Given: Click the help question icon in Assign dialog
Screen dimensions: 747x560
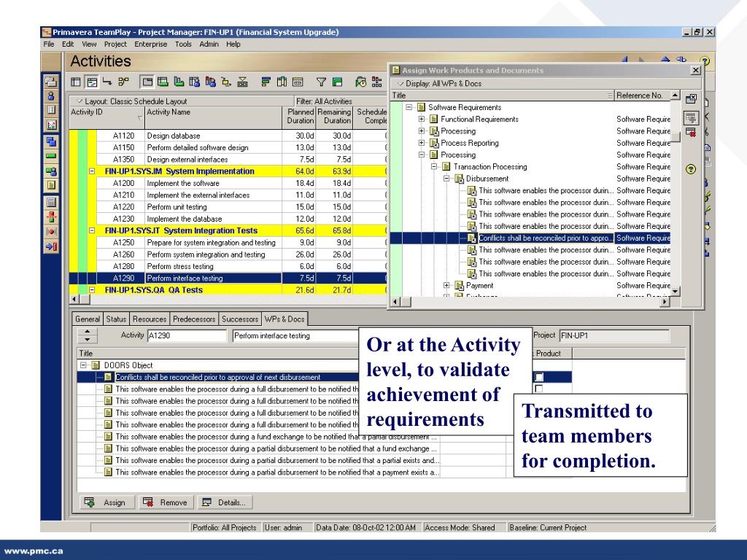Looking at the screenshot, I should pyautogui.click(x=691, y=169).
